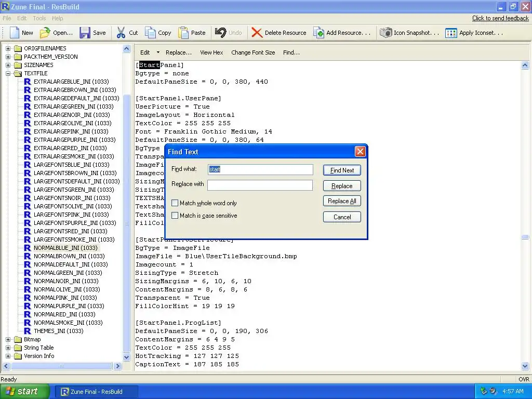Save with the floppy disk icon
Image resolution: width=532 pixels, height=399 pixels.
point(85,33)
